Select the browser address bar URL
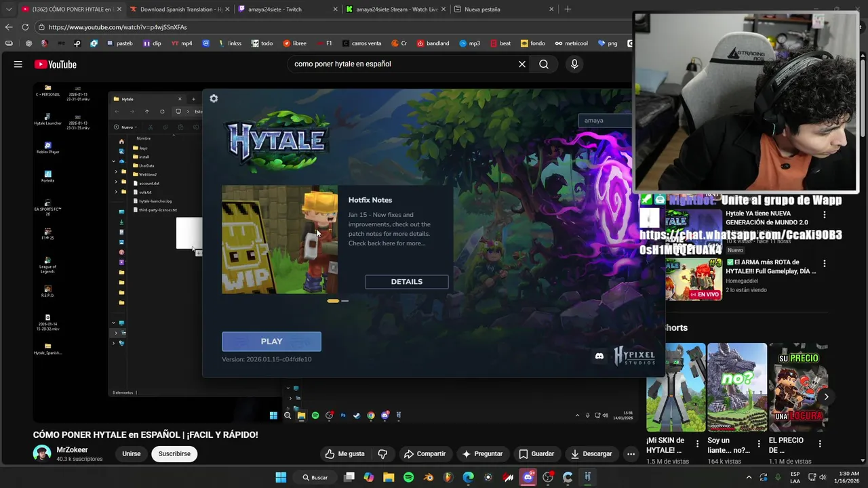This screenshot has width=868, height=488. point(117,27)
